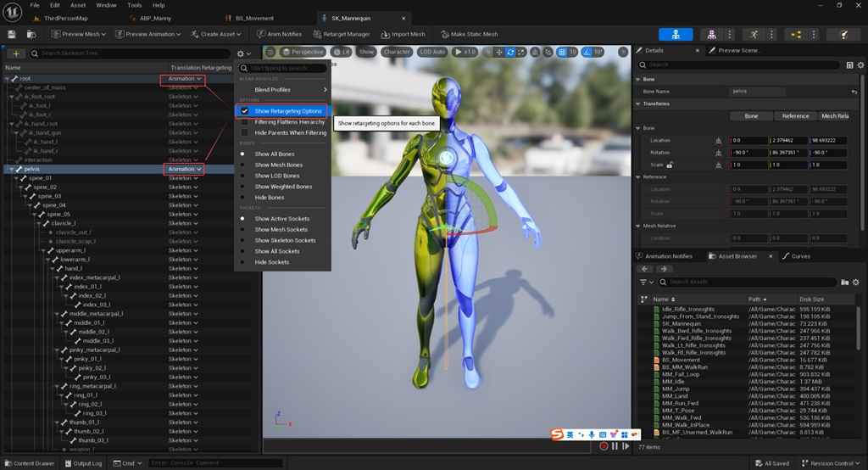
Task: Click the Details property matrix grid icon
Action: coord(849,65)
